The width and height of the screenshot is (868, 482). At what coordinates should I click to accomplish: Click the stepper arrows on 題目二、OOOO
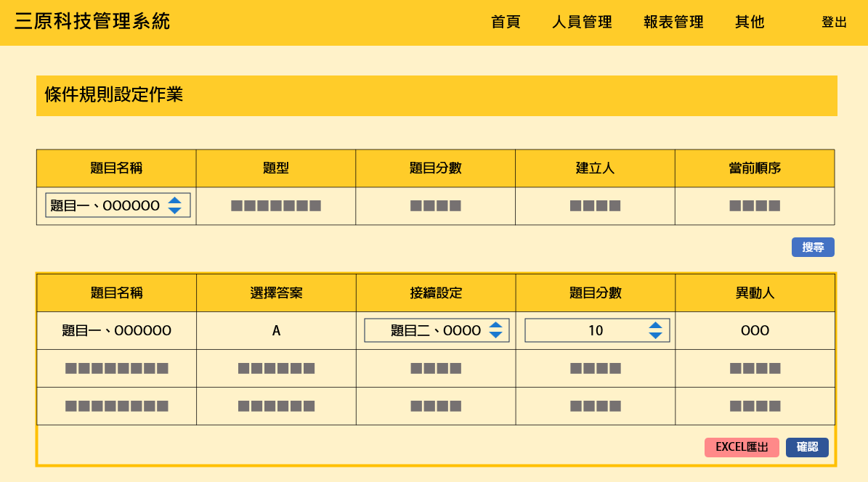click(496, 330)
